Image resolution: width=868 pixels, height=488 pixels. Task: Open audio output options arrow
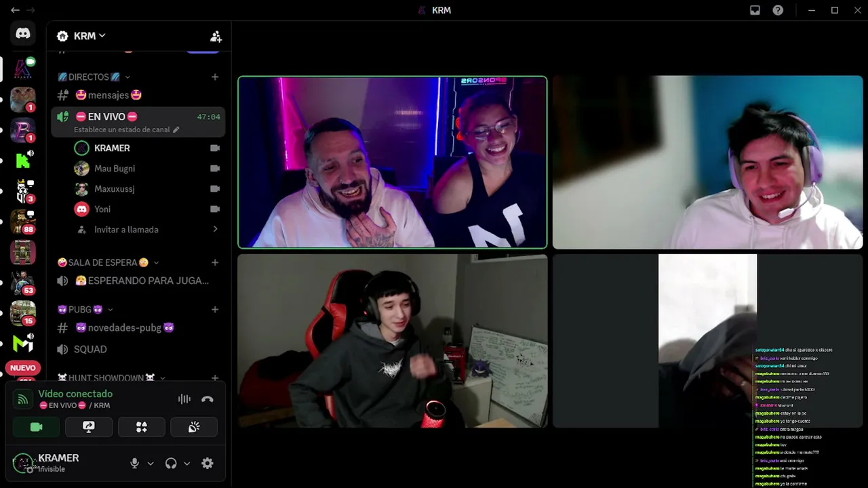click(187, 464)
